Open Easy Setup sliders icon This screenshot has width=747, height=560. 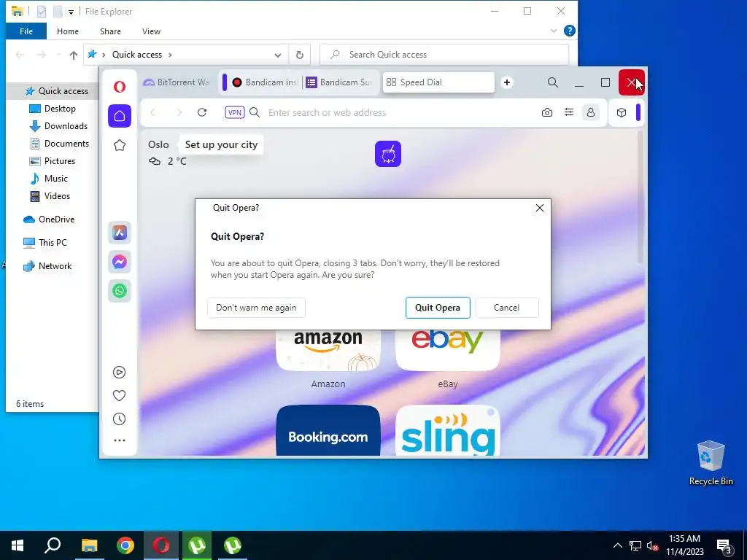click(569, 112)
